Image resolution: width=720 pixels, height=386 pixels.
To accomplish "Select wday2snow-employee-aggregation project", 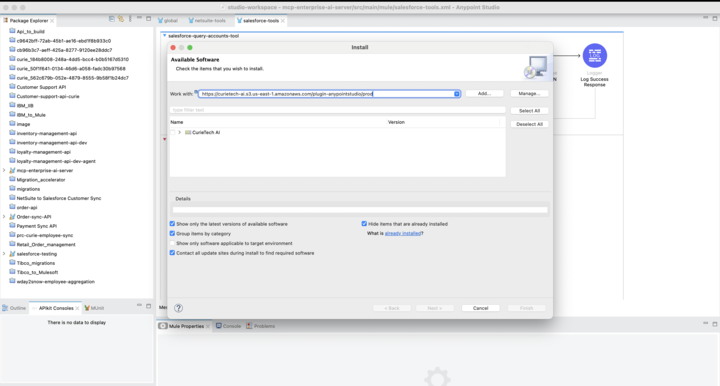I will pos(56,281).
